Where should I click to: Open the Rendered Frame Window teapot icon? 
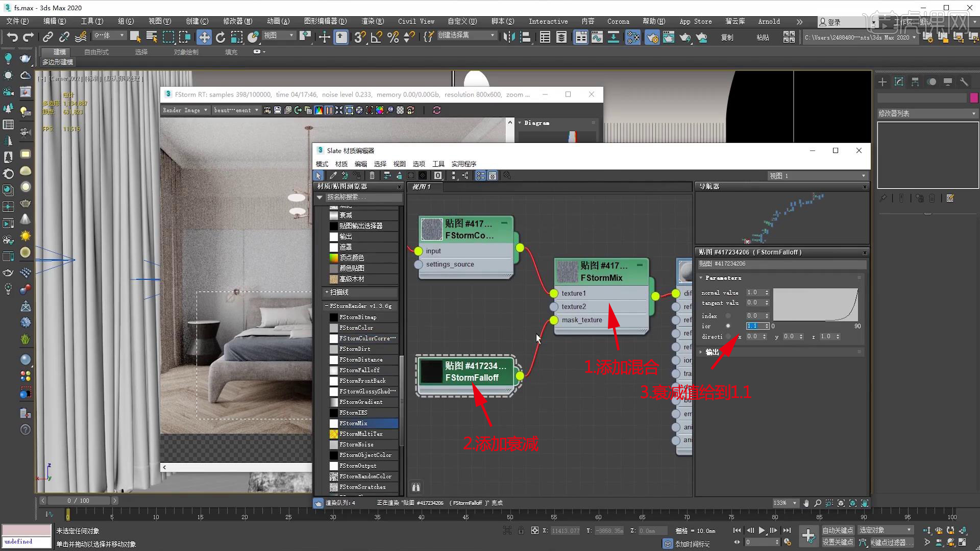[x=669, y=37]
